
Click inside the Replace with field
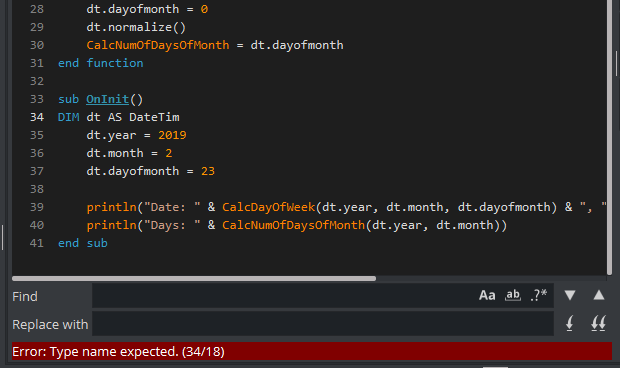[323, 324]
